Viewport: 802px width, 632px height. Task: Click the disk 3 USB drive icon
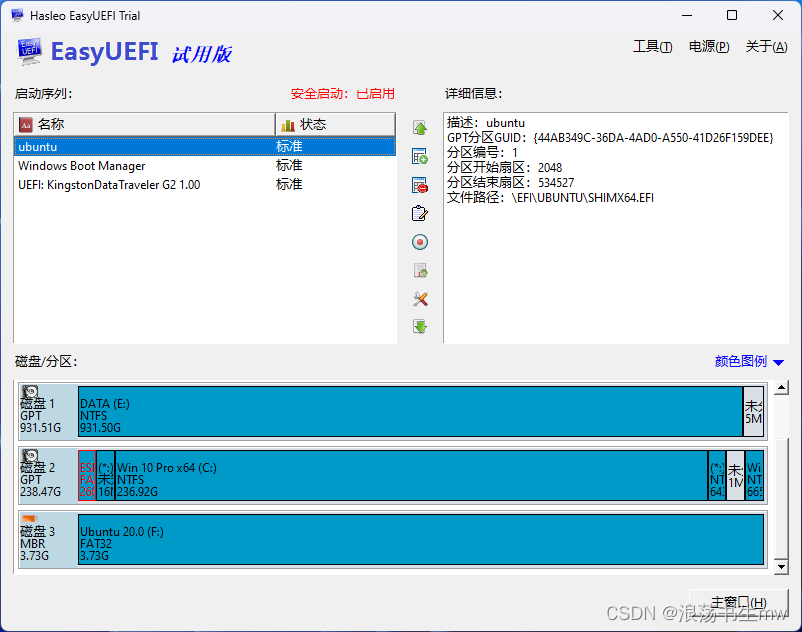[x=30, y=519]
